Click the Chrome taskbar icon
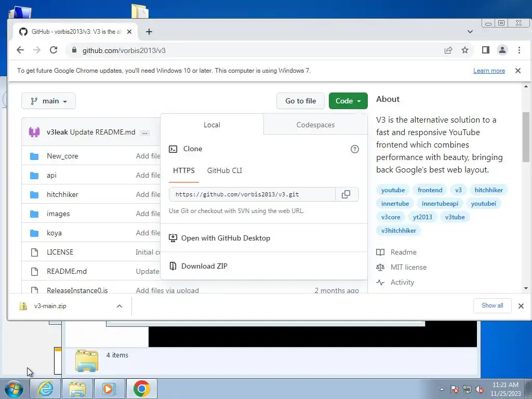Viewport: 532px width, 399px height. pyautogui.click(x=141, y=389)
